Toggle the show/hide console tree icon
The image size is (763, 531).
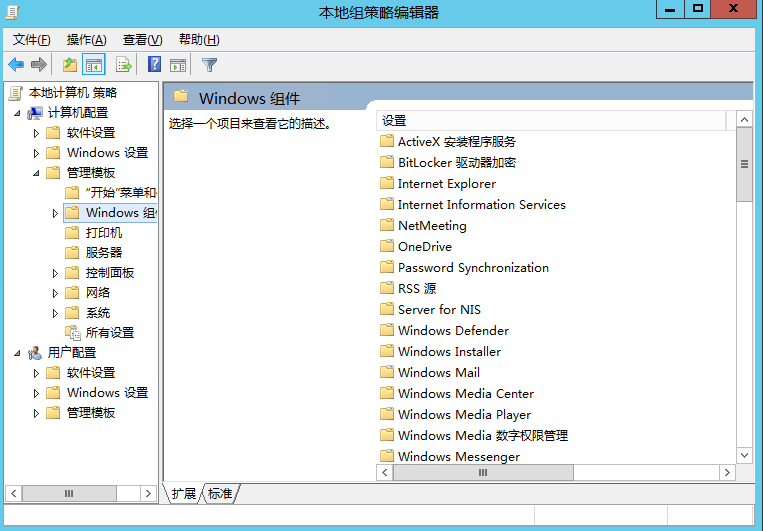(94, 65)
